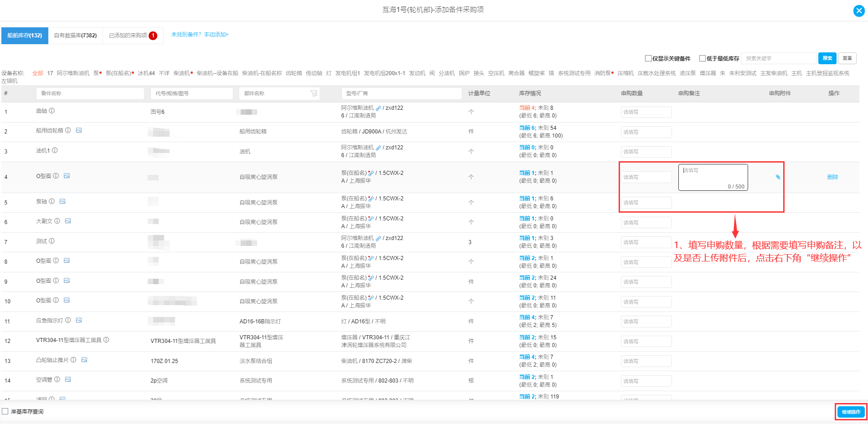Filter by equipment 压载水处理系统
Screen dimensions: 868x424
pyautogui.click(x=657, y=73)
